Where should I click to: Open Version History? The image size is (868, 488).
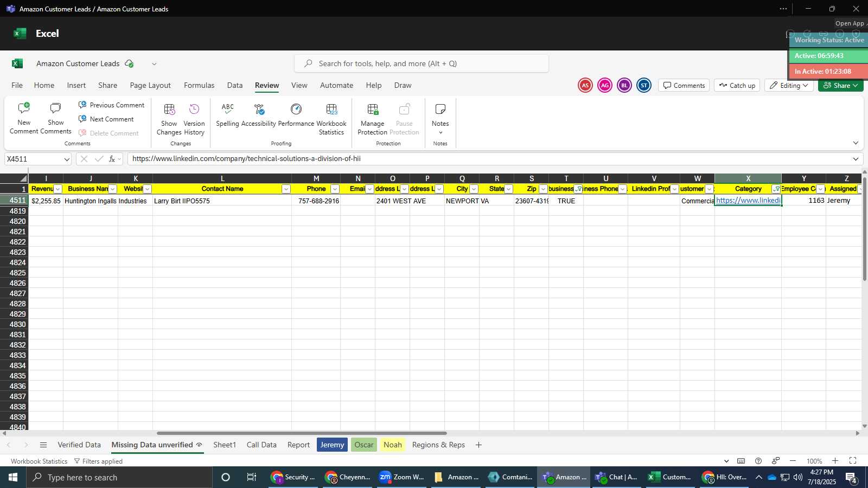pos(194,119)
